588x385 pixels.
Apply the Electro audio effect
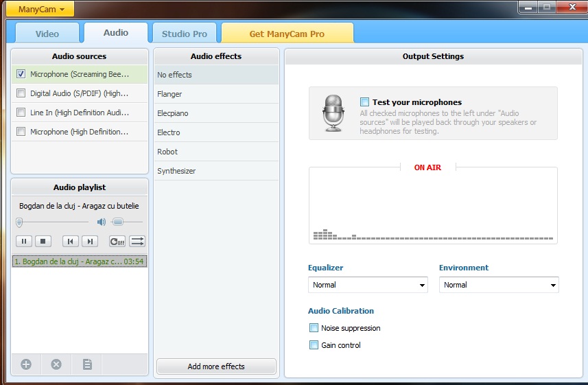coord(216,132)
